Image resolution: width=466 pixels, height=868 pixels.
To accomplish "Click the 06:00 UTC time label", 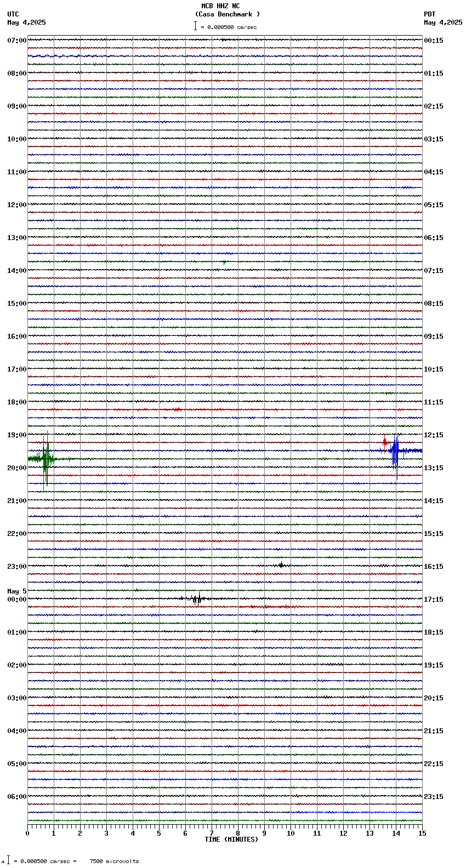I will tap(17, 797).
